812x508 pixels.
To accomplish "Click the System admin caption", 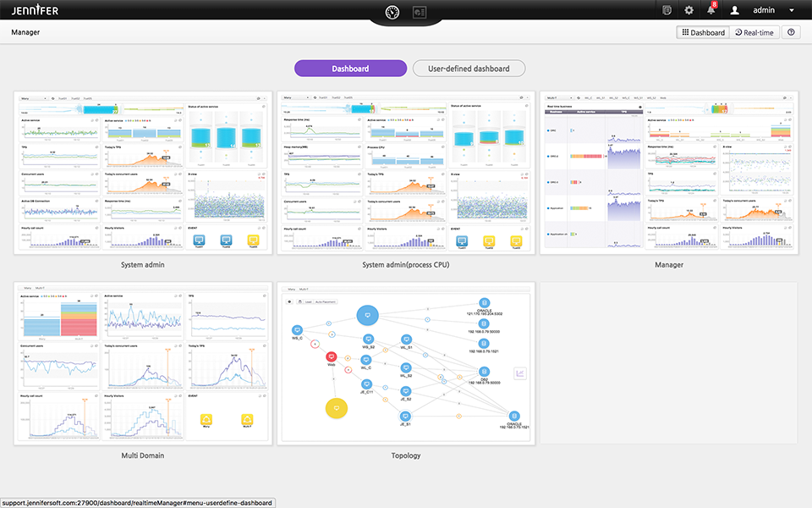I will [x=143, y=264].
